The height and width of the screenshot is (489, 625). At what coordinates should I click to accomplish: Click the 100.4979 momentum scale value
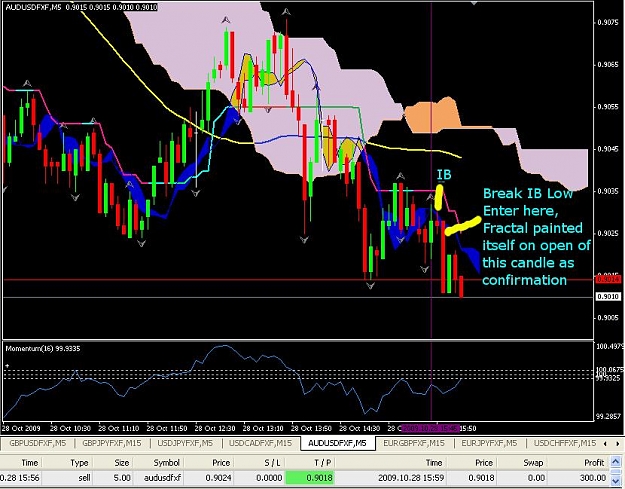point(609,347)
